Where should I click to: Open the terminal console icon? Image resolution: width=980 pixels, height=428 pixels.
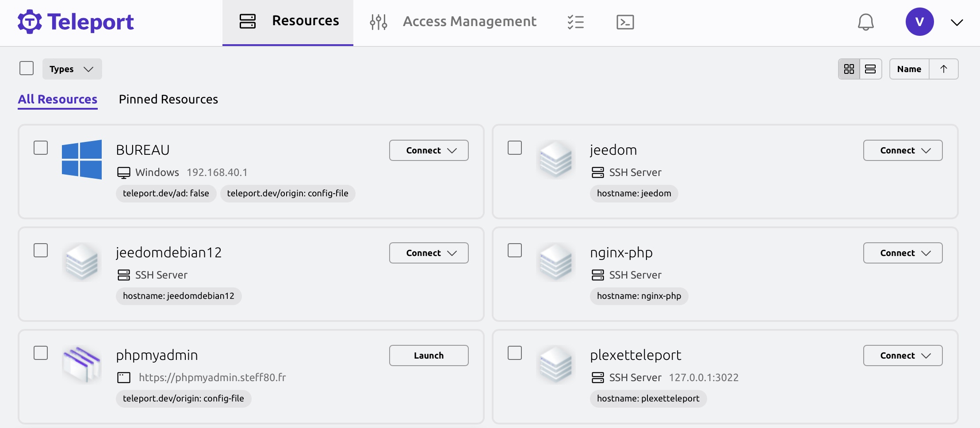tap(625, 22)
